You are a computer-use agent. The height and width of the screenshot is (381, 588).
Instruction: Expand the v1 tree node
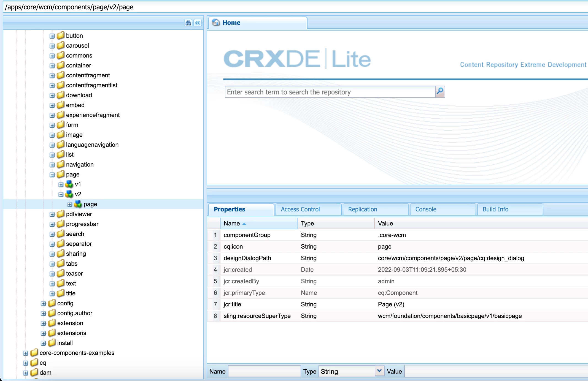[x=61, y=185]
